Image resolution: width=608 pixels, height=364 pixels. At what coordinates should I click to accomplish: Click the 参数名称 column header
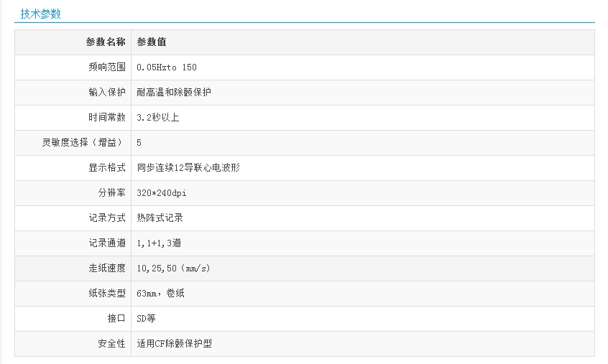click(106, 42)
